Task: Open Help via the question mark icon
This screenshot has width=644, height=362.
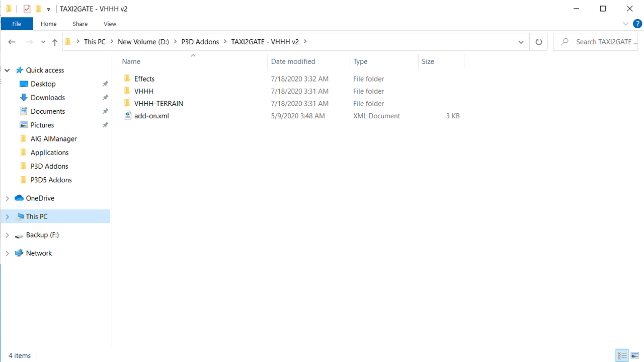Action: coord(637,24)
